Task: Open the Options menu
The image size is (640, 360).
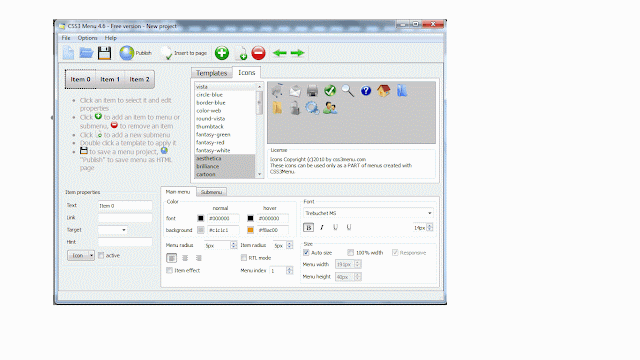Action: point(87,38)
